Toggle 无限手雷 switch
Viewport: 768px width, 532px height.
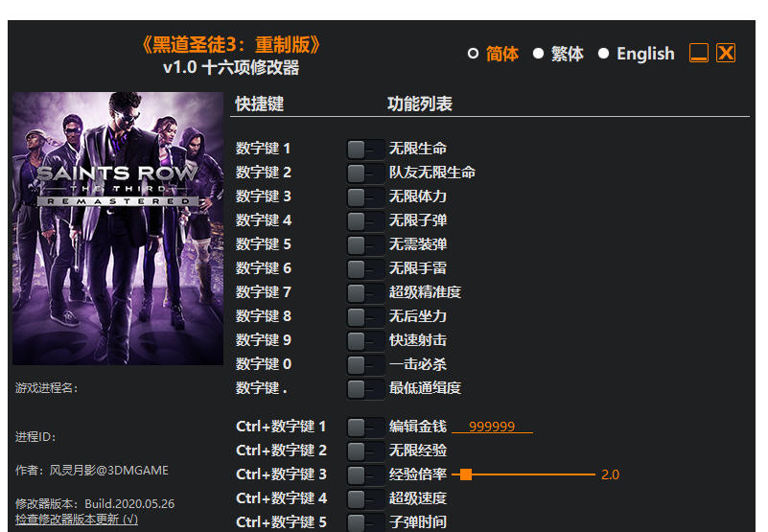[365, 269]
